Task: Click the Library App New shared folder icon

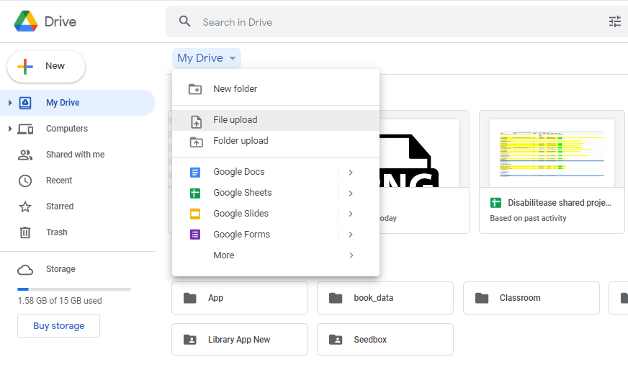Action: click(190, 340)
